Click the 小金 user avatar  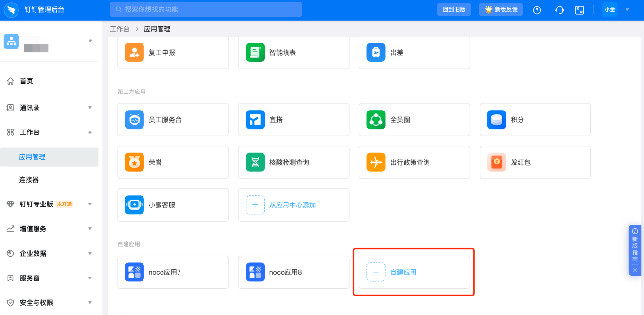pyautogui.click(x=610, y=9)
